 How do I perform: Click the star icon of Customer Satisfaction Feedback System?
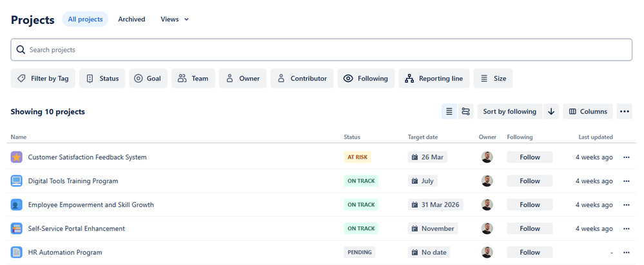(x=16, y=157)
